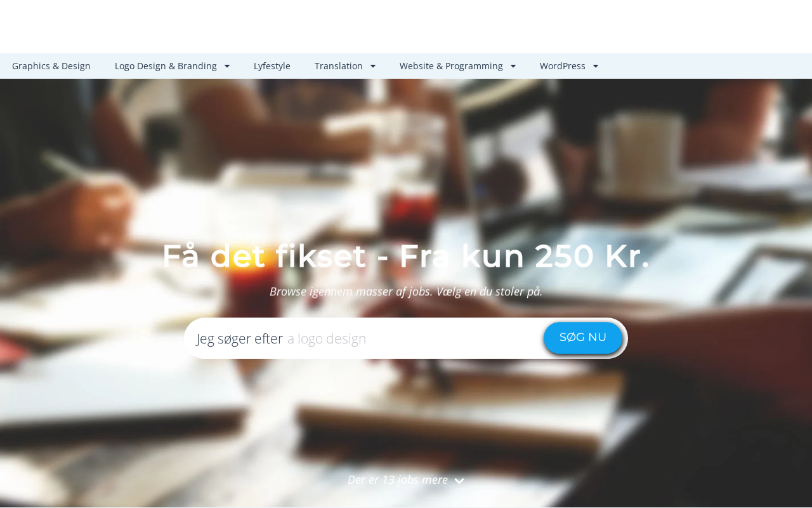Select the Translation menu label
The height and width of the screenshot is (508, 812).
coord(339,66)
